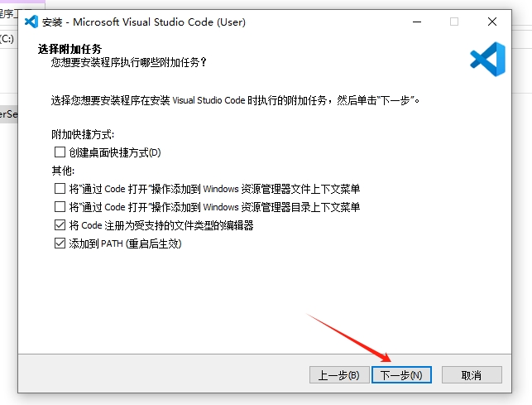Uncheck register Code as supported file editor
Viewport: 532px width, 405px height.
[60, 225]
